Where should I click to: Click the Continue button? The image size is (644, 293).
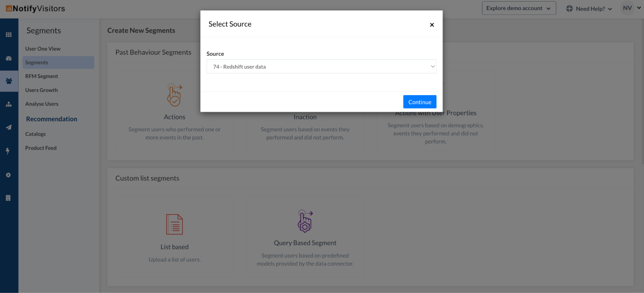coord(419,102)
